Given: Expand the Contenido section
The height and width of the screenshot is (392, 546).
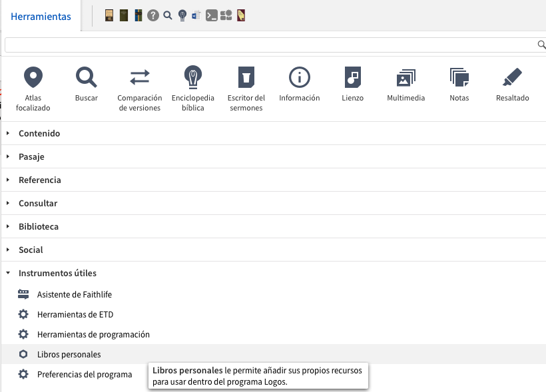Looking at the screenshot, I should point(39,133).
